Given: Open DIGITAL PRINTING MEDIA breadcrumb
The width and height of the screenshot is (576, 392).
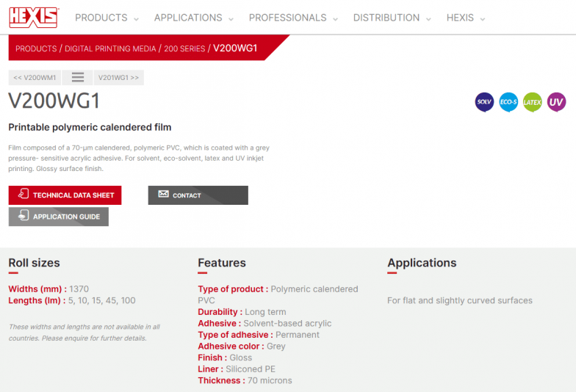Looking at the screenshot, I should pos(110,48).
